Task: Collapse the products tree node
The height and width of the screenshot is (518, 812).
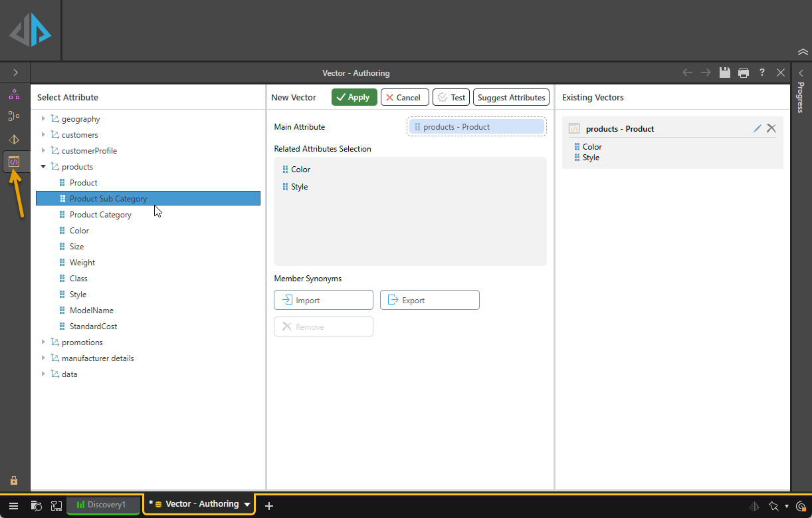Action: coord(44,167)
